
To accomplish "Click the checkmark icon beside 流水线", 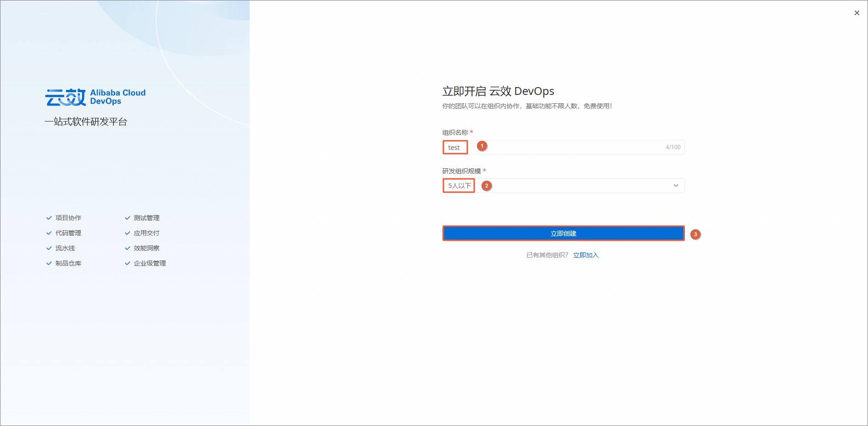I will click(x=49, y=249).
